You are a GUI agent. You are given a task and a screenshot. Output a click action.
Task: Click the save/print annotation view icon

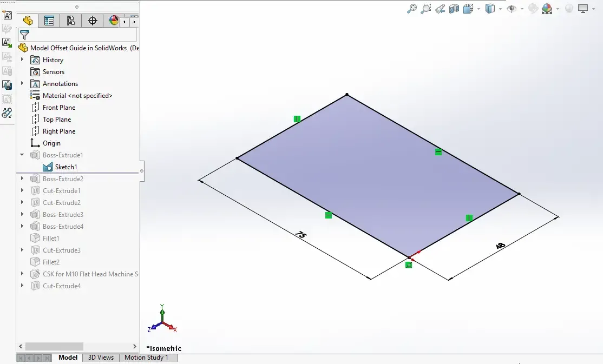tap(7, 85)
